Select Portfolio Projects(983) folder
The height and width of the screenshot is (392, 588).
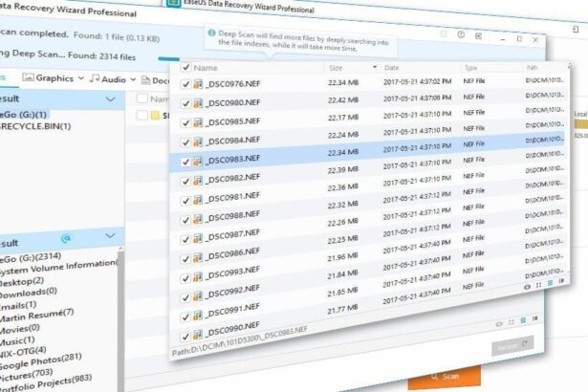point(46,382)
